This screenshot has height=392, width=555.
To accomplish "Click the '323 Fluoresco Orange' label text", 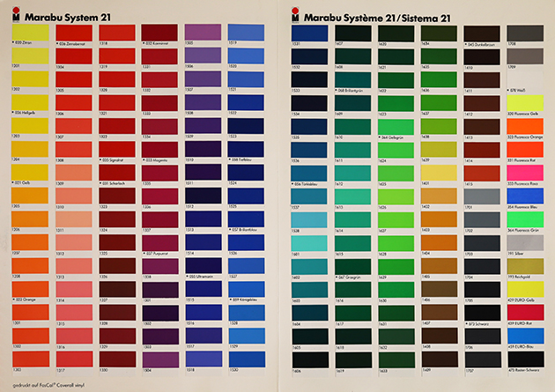I will pos(525,137).
